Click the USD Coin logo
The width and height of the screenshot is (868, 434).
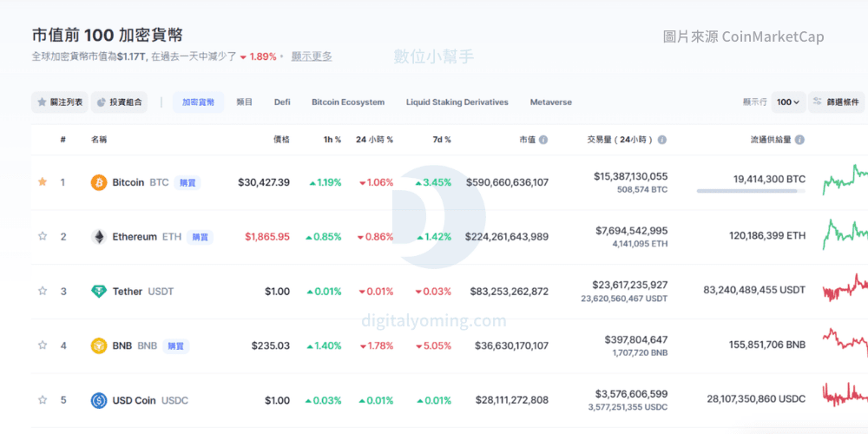coord(99,400)
